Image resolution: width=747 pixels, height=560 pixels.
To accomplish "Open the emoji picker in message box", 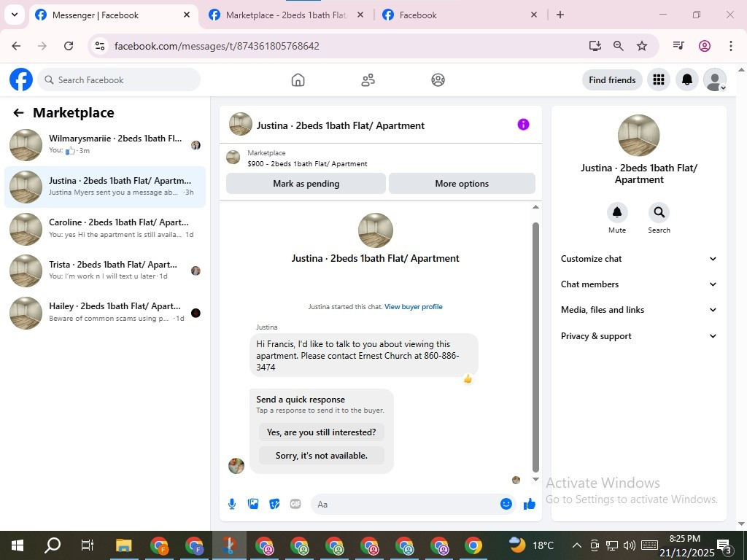I will (x=506, y=504).
